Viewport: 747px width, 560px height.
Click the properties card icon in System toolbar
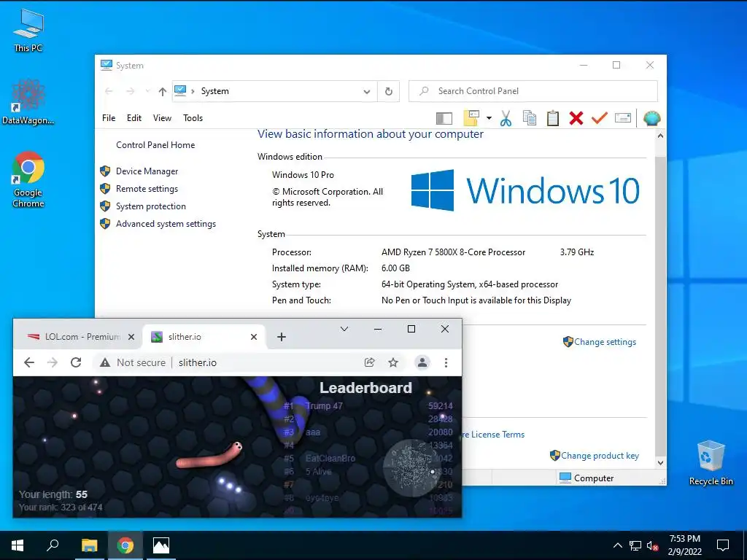[x=623, y=117]
